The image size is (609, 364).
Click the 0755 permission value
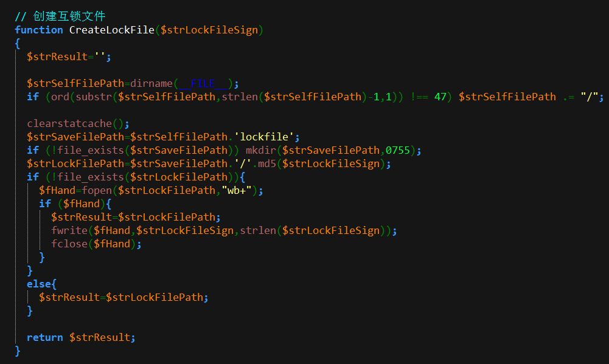click(398, 150)
